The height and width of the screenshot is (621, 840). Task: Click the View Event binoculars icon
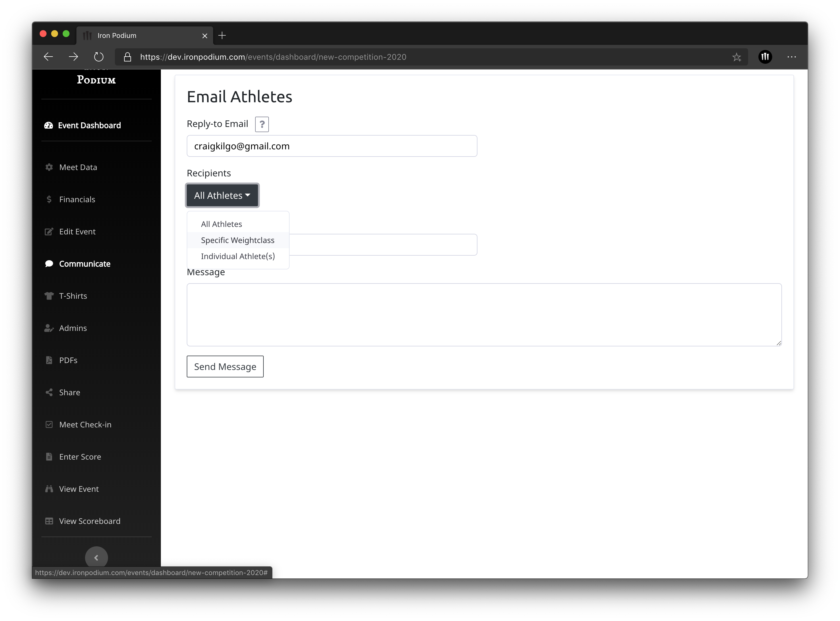click(x=49, y=489)
